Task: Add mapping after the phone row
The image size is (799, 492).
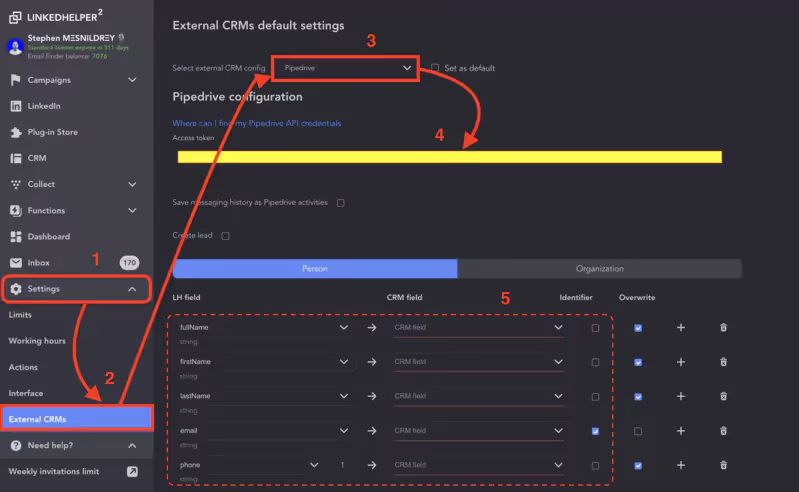Action: pyautogui.click(x=681, y=465)
